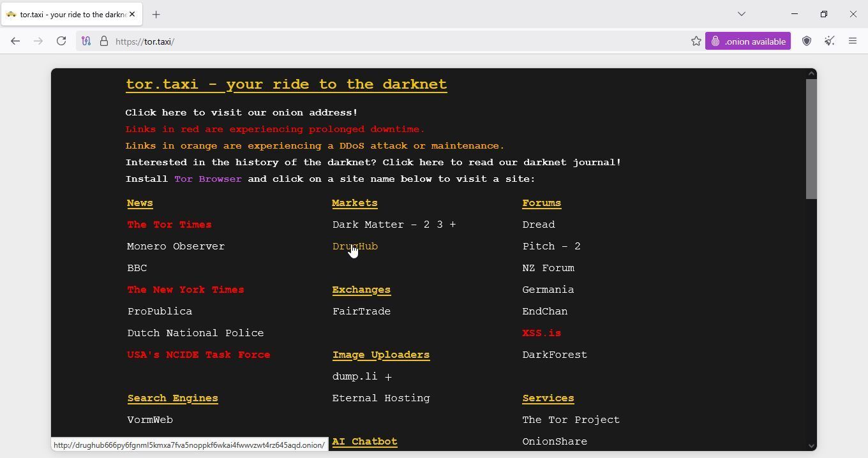Click the AI Chatbot heading

(364, 441)
